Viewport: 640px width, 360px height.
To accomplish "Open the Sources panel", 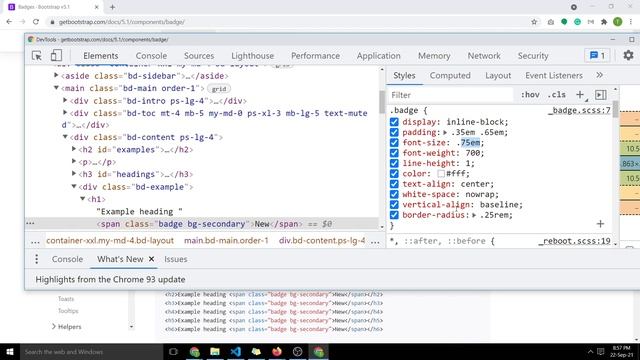I will pos(199,56).
